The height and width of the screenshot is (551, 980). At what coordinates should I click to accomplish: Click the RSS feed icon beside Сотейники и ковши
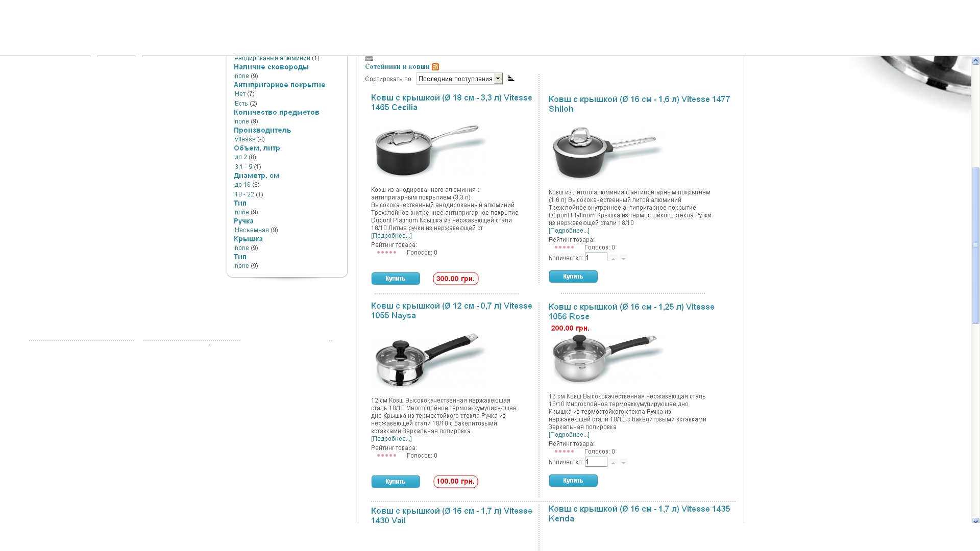(x=435, y=67)
